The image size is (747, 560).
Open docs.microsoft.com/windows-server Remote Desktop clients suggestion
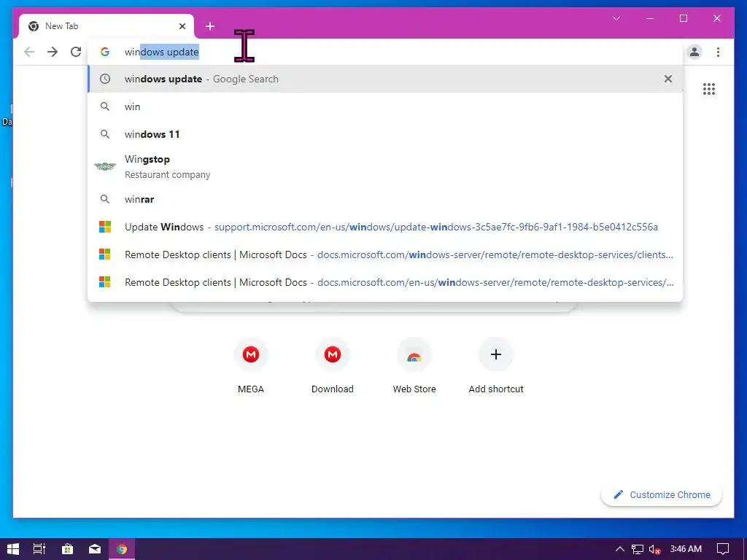tap(385, 254)
